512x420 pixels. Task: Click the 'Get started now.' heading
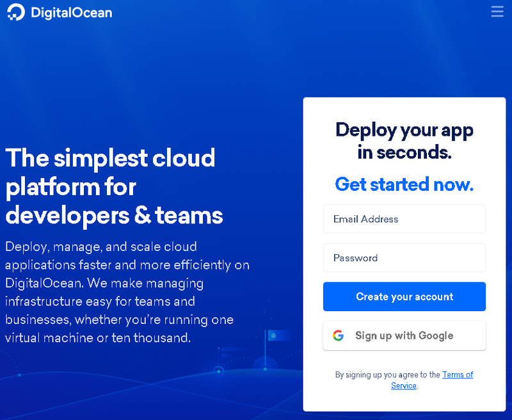pyautogui.click(x=404, y=184)
